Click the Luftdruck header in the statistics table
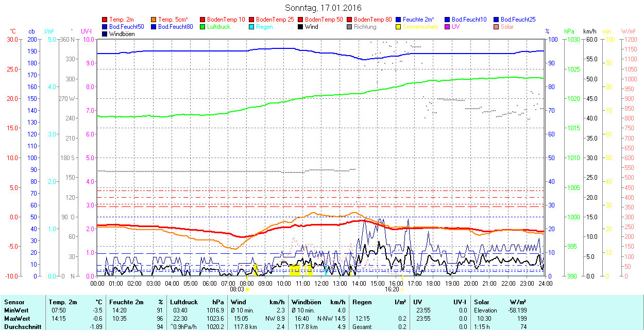This screenshot has width=644, height=330. click(x=184, y=302)
